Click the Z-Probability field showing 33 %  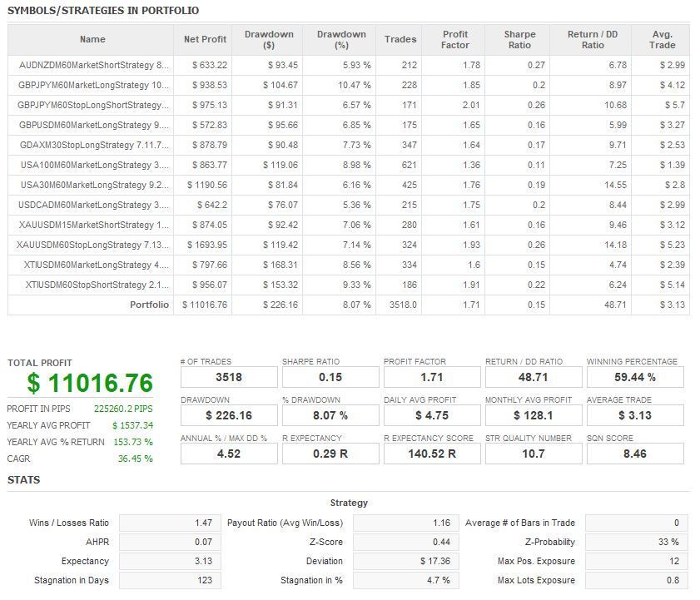coord(637,543)
